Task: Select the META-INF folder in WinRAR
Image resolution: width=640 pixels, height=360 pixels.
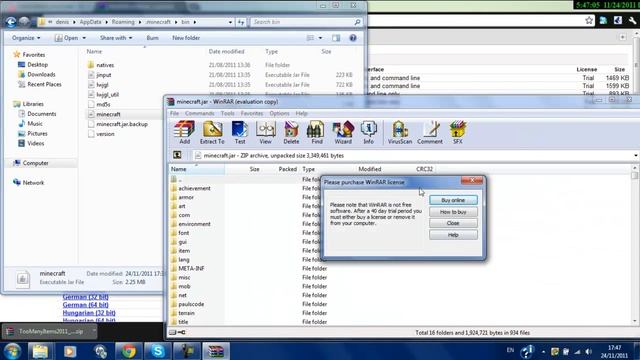Action: click(191, 268)
